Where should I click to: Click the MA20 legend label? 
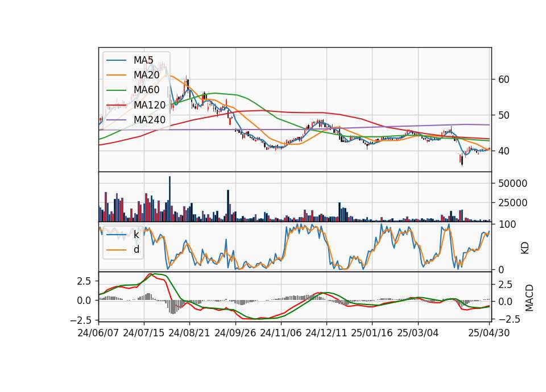[147, 75]
